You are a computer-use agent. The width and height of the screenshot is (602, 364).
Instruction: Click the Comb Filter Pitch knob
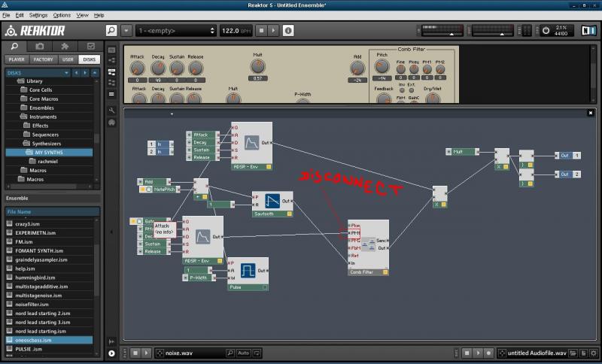coord(382,67)
